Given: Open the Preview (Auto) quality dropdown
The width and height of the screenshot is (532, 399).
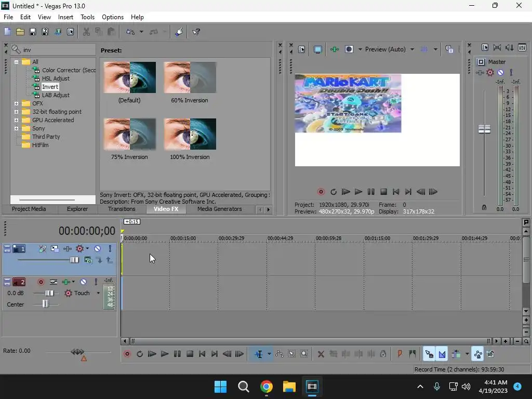Looking at the screenshot, I should coord(412,49).
